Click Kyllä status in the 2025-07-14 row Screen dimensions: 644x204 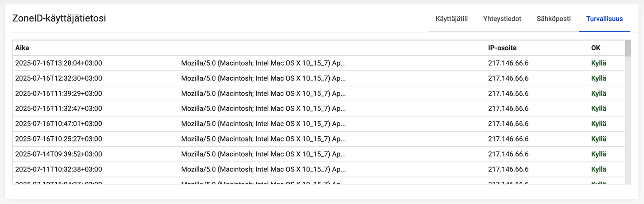(599, 154)
